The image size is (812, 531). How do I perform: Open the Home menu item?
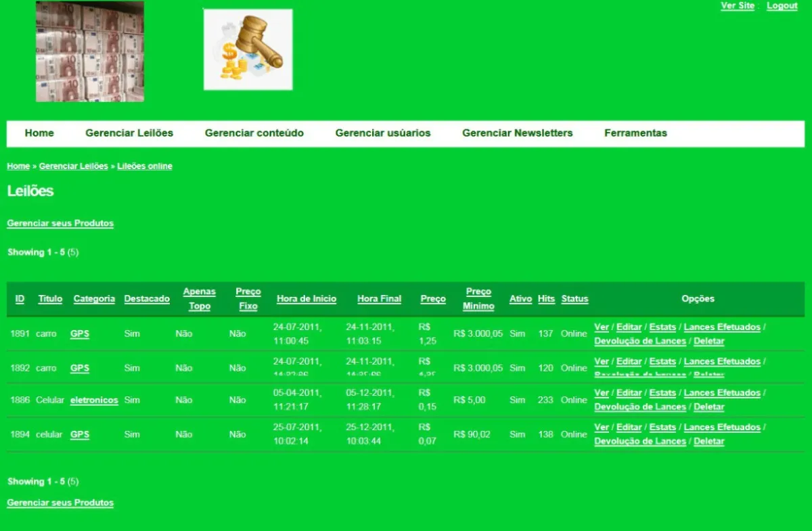coord(39,133)
